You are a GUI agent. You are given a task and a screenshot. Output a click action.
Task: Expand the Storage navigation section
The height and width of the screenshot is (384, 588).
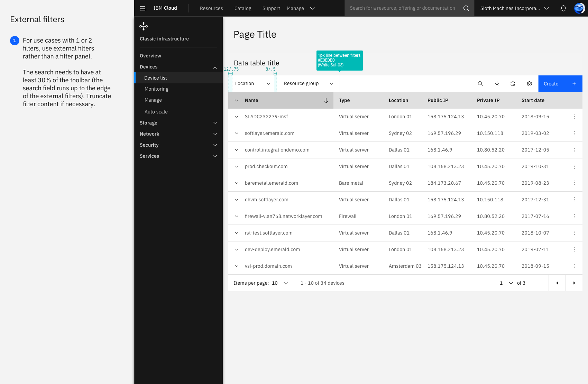click(178, 123)
